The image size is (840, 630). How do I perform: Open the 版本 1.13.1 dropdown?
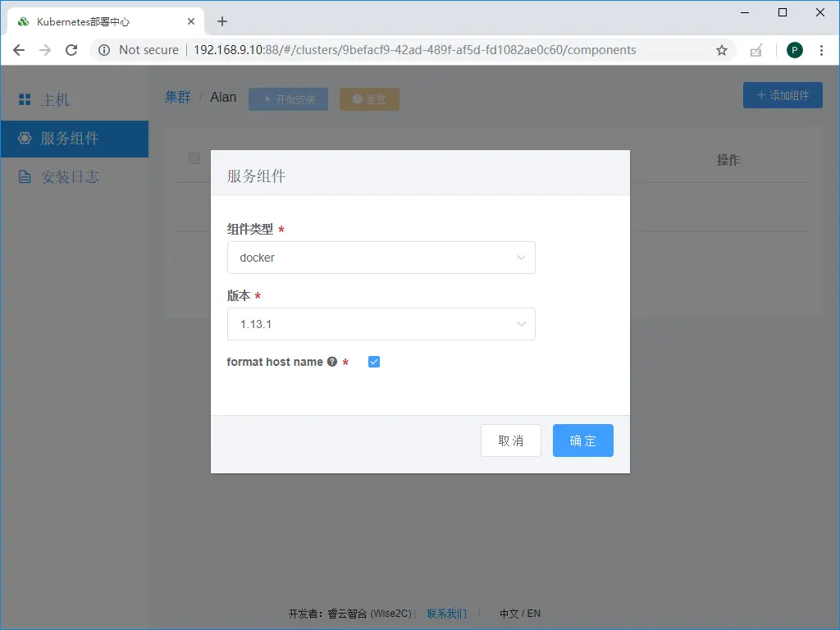click(x=381, y=324)
